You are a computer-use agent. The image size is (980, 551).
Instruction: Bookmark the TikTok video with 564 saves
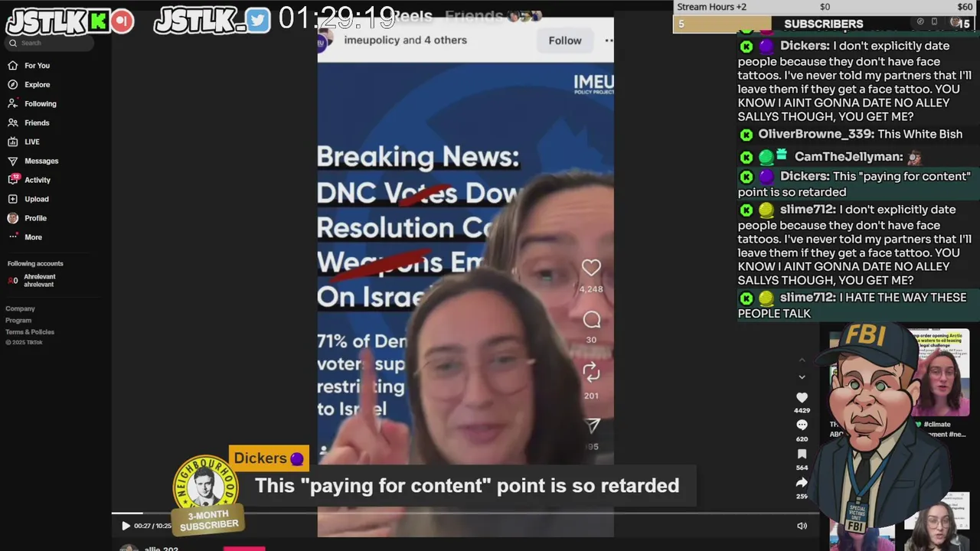tap(802, 454)
